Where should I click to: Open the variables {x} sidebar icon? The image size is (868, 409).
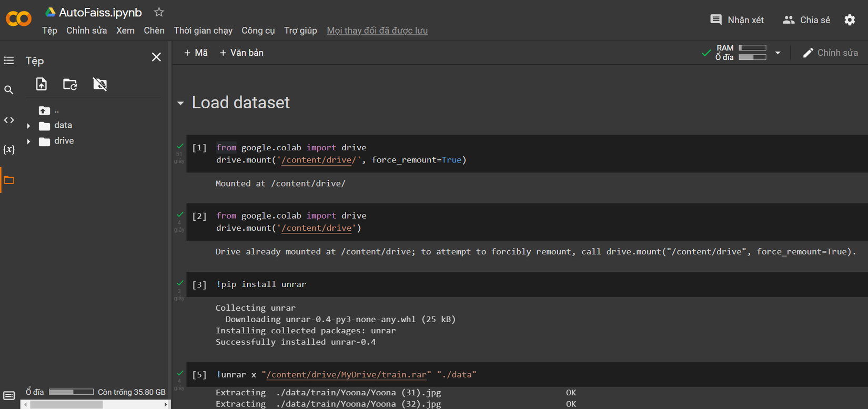(x=9, y=149)
